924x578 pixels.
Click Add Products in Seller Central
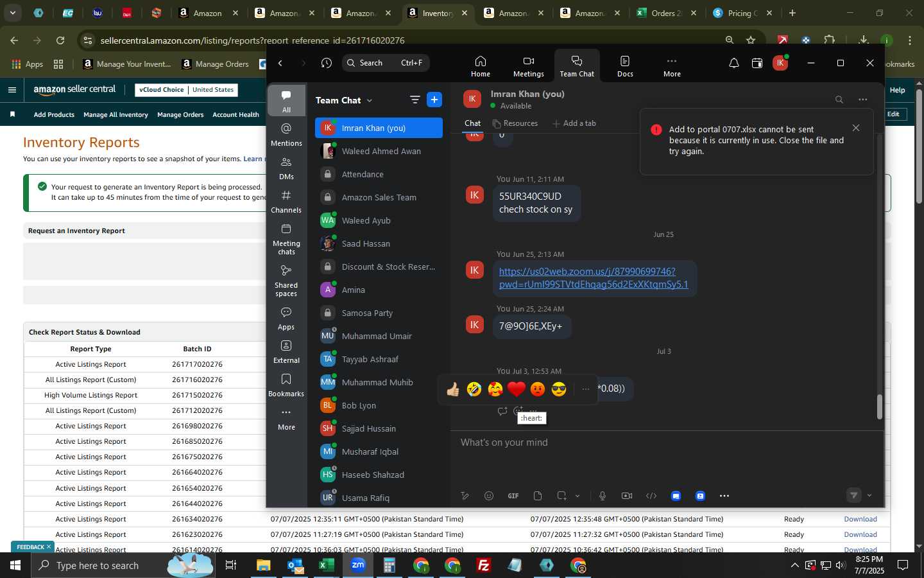[54, 115]
